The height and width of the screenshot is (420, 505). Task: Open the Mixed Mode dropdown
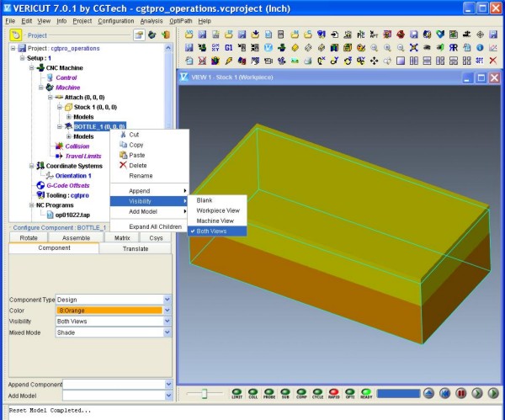[167, 332]
